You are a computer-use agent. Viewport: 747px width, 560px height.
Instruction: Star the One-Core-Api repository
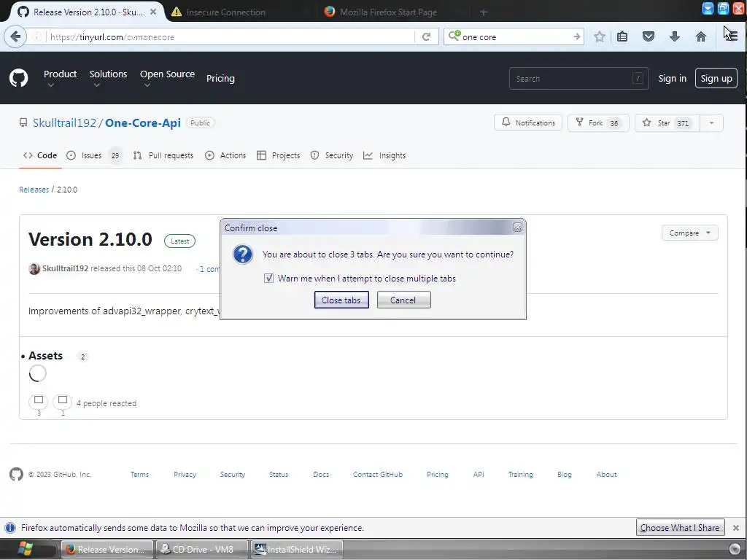pos(667,122)
